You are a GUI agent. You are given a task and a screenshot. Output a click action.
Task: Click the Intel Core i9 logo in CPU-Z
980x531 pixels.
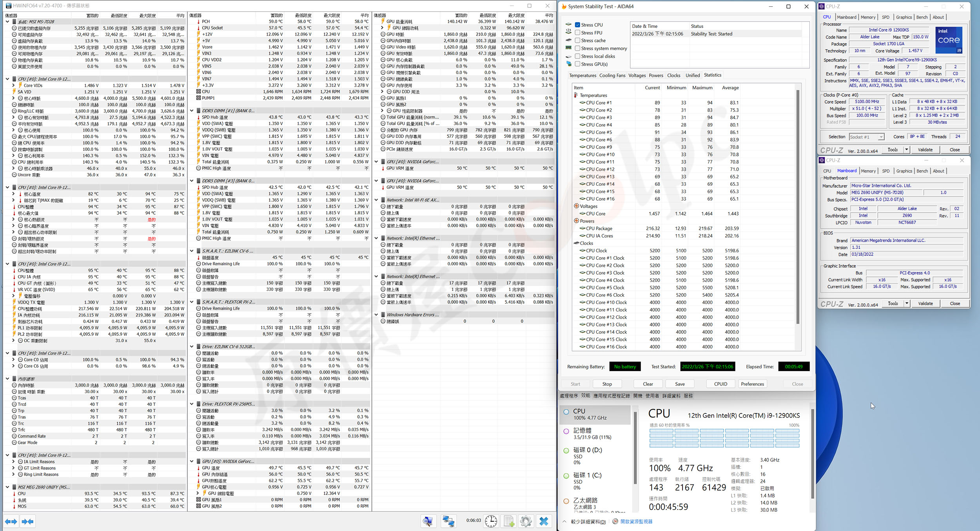tap(949, 40)
